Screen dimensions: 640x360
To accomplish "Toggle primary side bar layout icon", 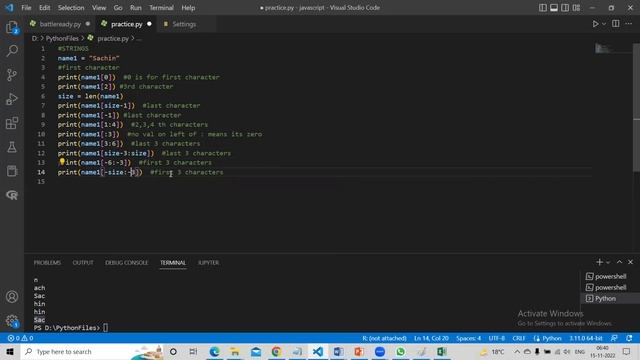I will tap(542, 8).
